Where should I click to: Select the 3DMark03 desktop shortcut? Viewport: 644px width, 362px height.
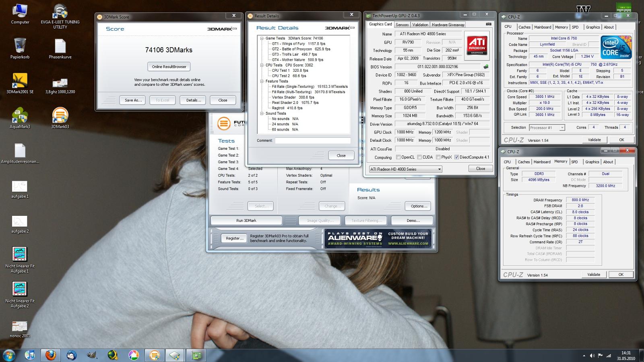(x=60, y=118)
